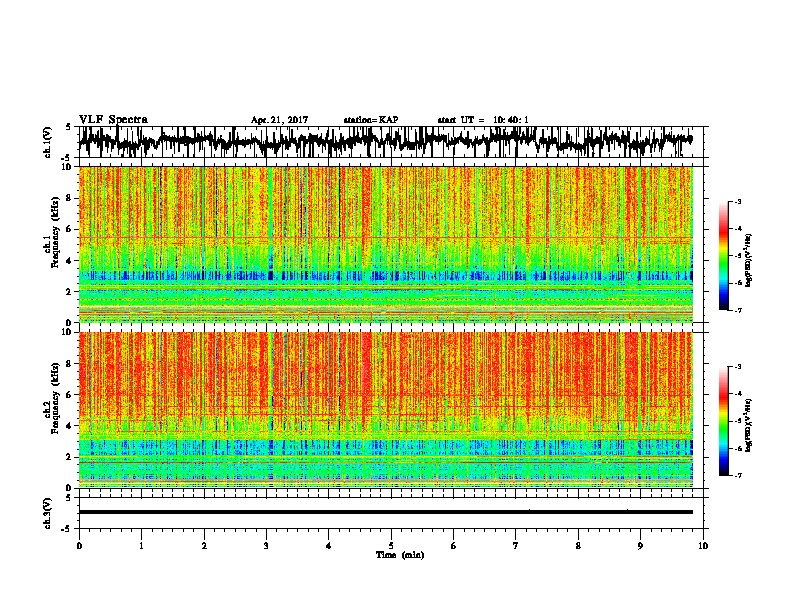
Task: Click the ch.1 spectrogram panel
Action: (x=386, y=244)
